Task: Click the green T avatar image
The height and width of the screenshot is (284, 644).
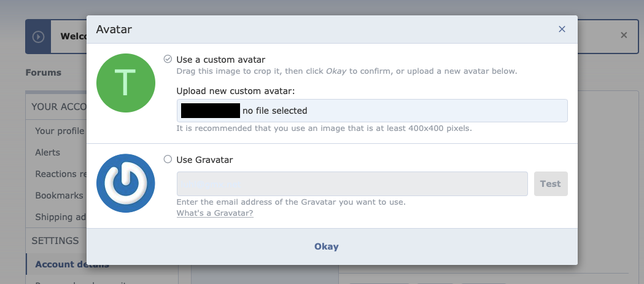Action: coord(125,83)
